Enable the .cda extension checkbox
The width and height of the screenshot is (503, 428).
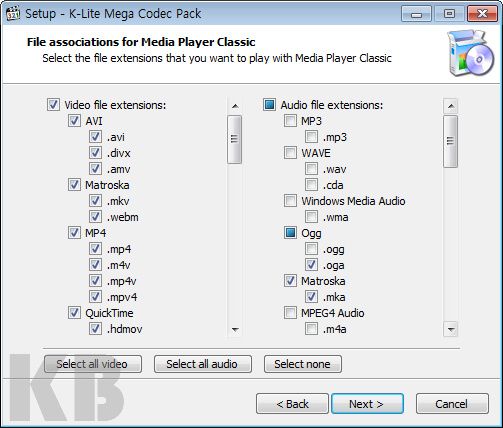pyautogui.click(x=311, y=185)
